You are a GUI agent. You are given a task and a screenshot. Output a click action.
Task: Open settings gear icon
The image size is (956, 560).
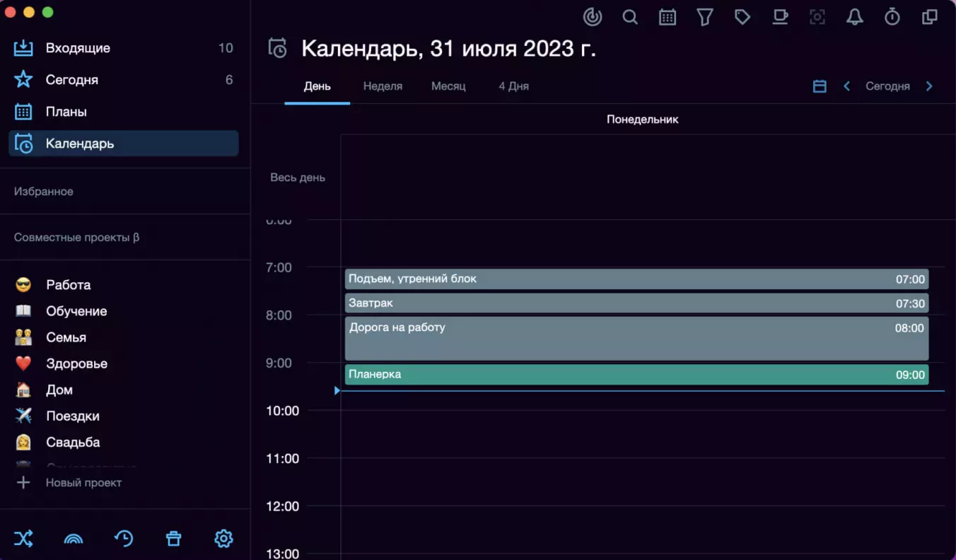tap(223, 539)
